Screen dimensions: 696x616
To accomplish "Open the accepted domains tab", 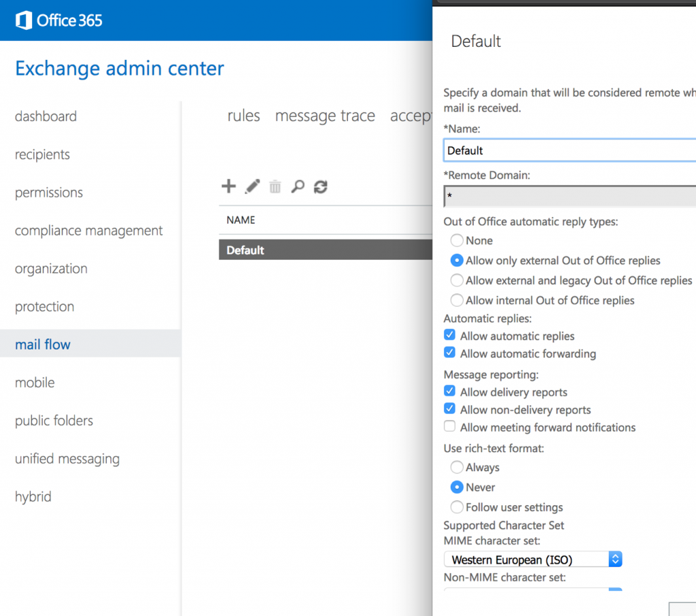I will (x=411, y=116).
